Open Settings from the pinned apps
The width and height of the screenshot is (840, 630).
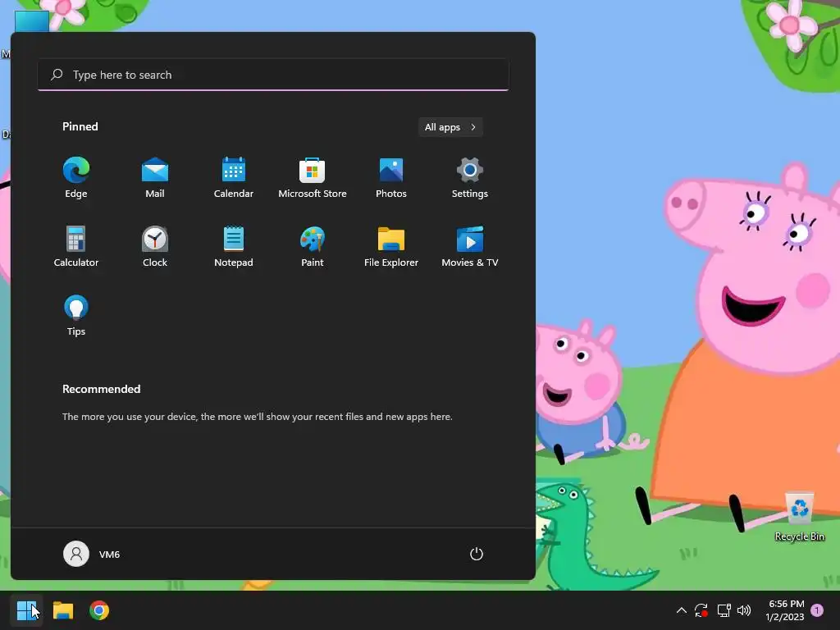(470, 178)
